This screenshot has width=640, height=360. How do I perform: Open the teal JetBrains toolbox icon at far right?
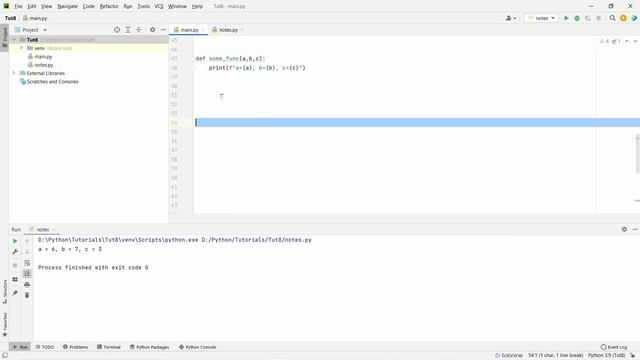(634, 18)
